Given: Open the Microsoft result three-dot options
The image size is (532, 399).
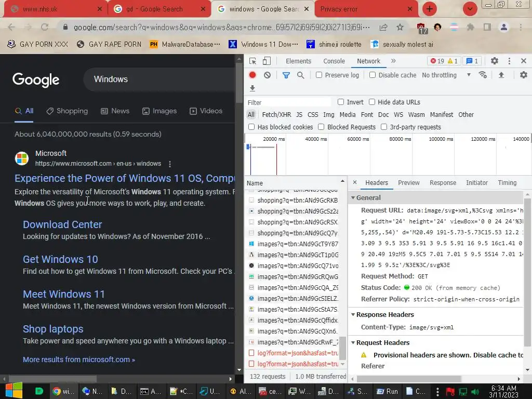Looking at the screenshot, I should coord(170,164).
